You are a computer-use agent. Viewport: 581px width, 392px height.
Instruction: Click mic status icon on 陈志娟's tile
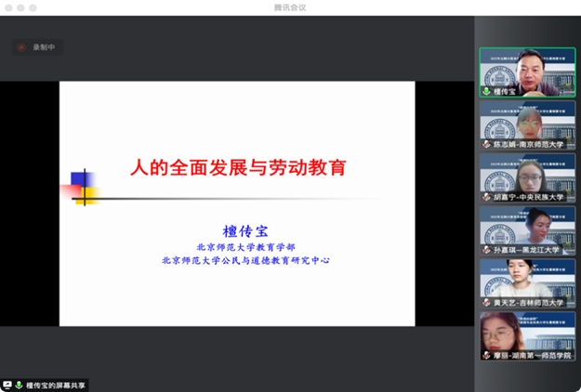point(485,145)
